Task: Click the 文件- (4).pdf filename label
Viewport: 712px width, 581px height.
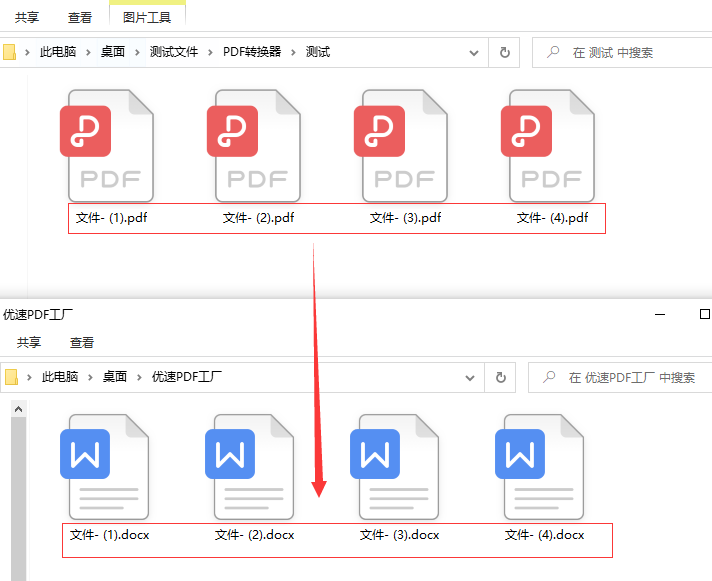Action: click(553, 218)
